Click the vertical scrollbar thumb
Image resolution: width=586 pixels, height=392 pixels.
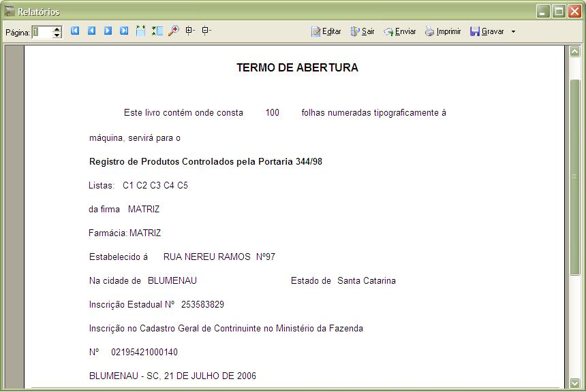tap(574, 178)
